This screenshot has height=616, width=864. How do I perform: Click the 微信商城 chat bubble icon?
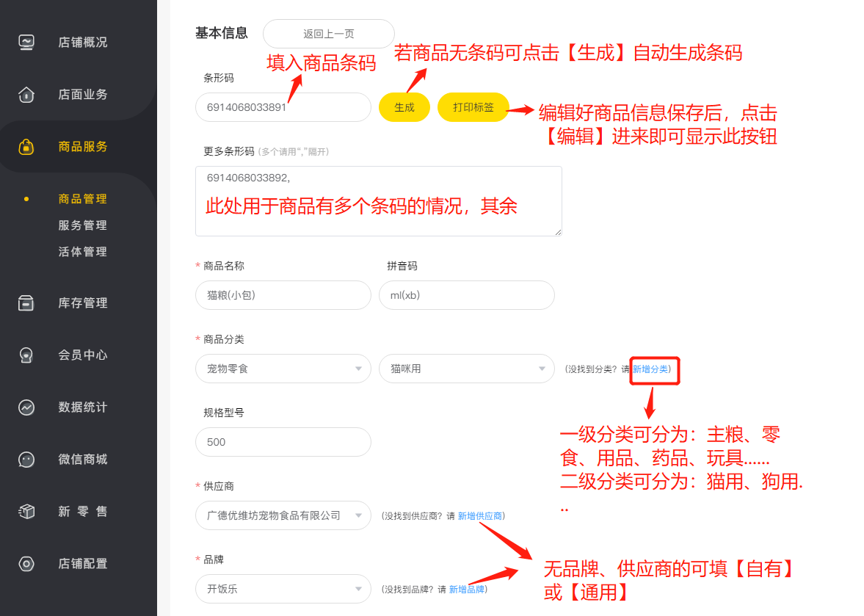point(26,460)
